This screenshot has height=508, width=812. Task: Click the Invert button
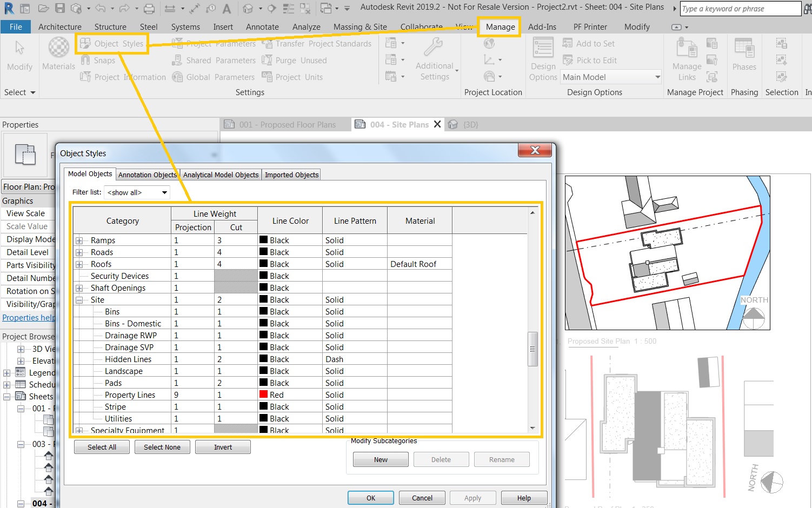pyautogui.click(x=223, y=447)
